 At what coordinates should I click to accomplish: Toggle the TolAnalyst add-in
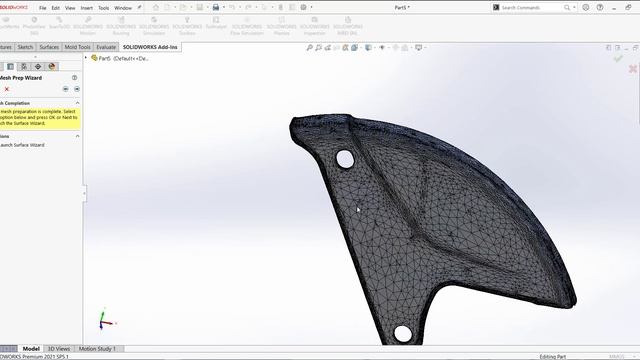(216, 23)
